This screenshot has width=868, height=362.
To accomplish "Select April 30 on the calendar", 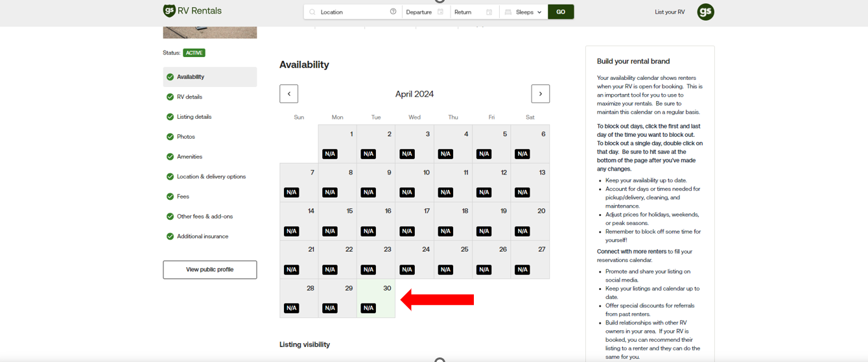I will coord(376,298).
